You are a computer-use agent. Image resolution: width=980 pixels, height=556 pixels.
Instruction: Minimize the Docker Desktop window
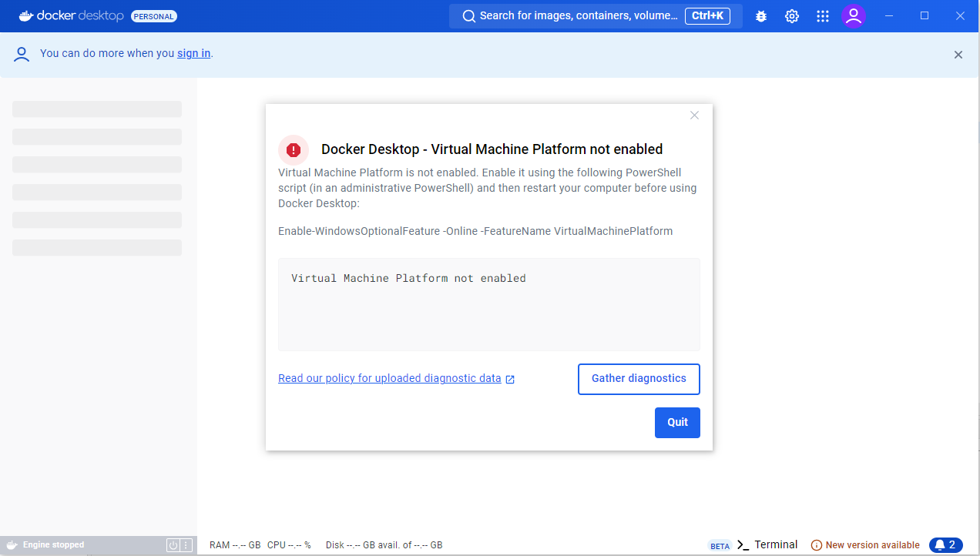(x=890, y=16)
